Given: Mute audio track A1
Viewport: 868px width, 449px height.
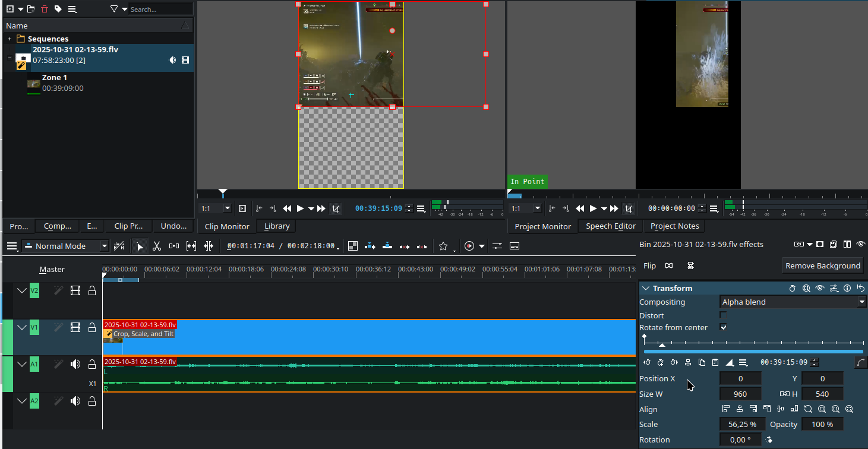Looking at the screenshot, I should (x=75, y=364).
